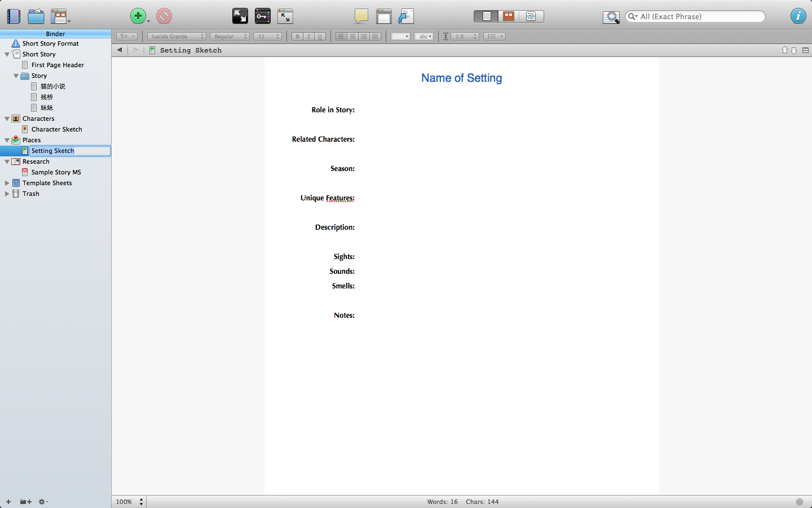
Task: Select First Page Header document
Action: 58,65
